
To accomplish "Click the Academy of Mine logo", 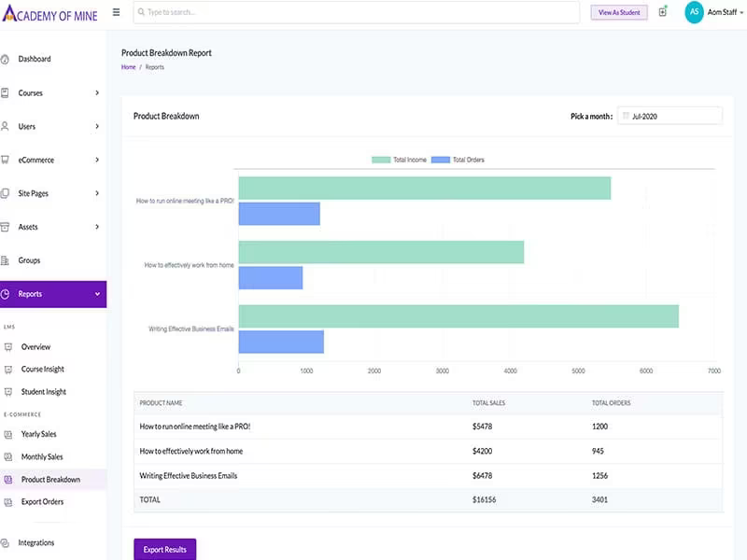I will (50, 13).
